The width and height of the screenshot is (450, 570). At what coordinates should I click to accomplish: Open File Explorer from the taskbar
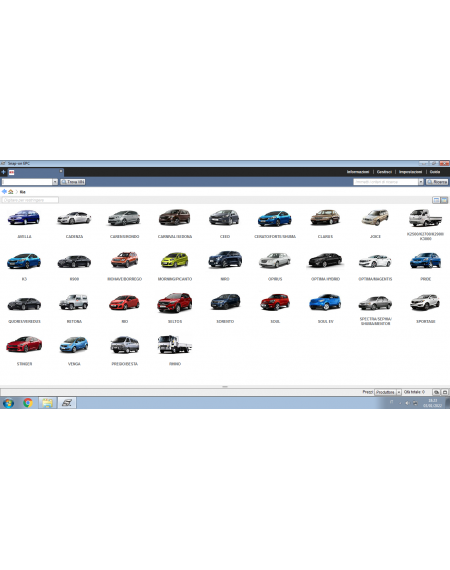[47, 403]
